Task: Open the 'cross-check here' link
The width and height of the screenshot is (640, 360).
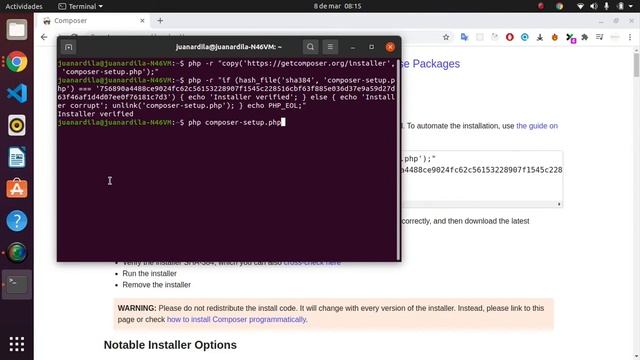Action: tap(312, 262)
